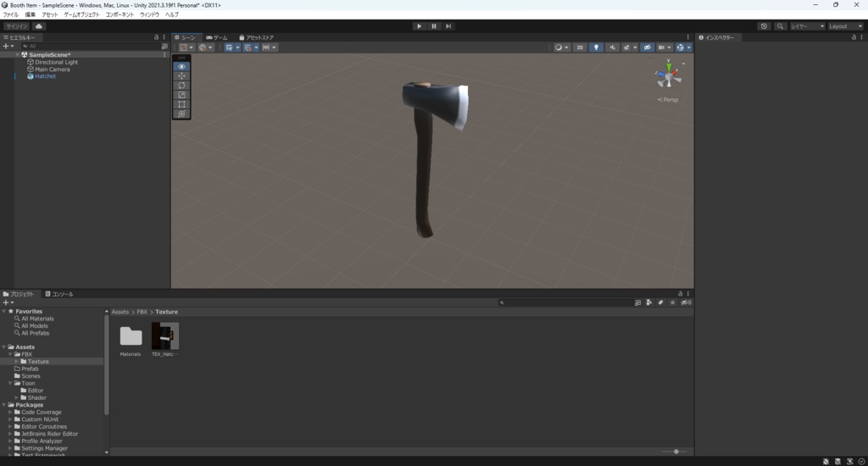Collapse the Toon folder
This screenshot has height=466, width=868.
tap(10, 383)
